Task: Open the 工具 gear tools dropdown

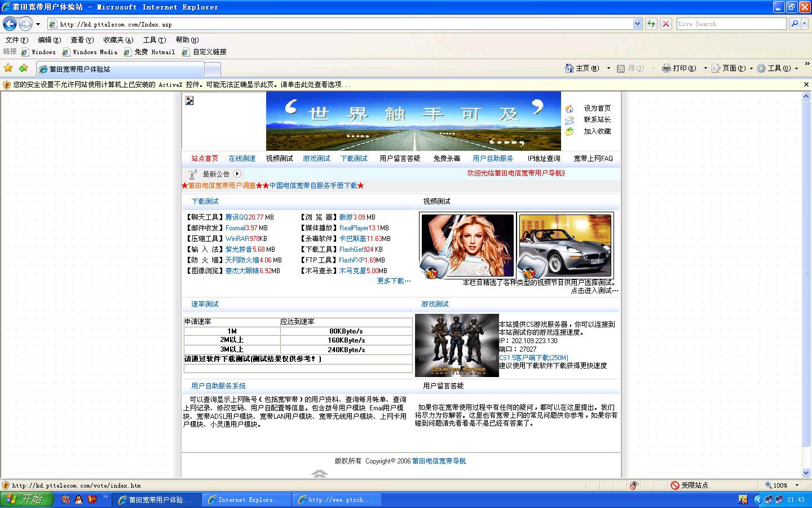Action: (x=778, y=68)
